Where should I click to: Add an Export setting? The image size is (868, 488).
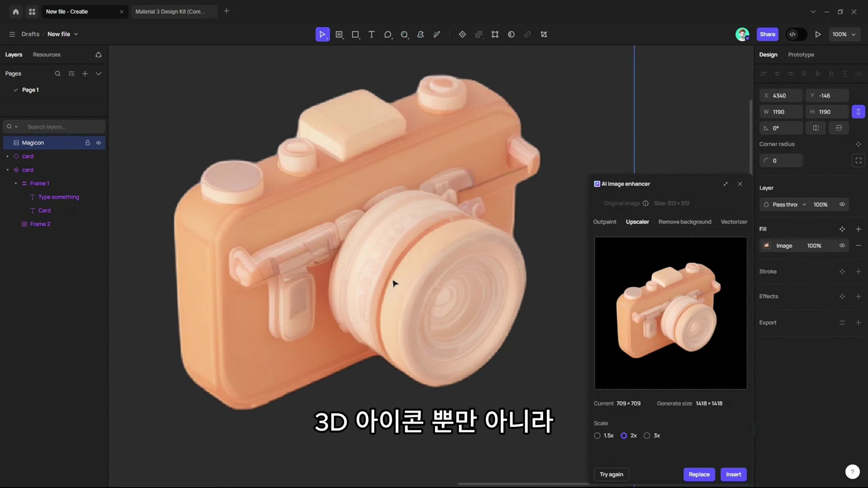pos(858,323)
